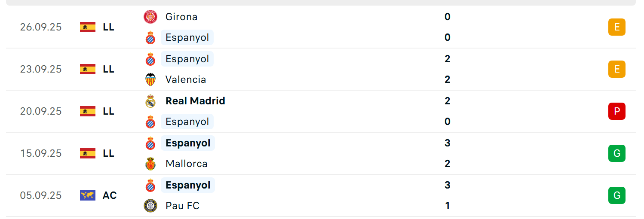Click the Valencia team name
The image size is (644, 219).
click(x=186, y=79)
